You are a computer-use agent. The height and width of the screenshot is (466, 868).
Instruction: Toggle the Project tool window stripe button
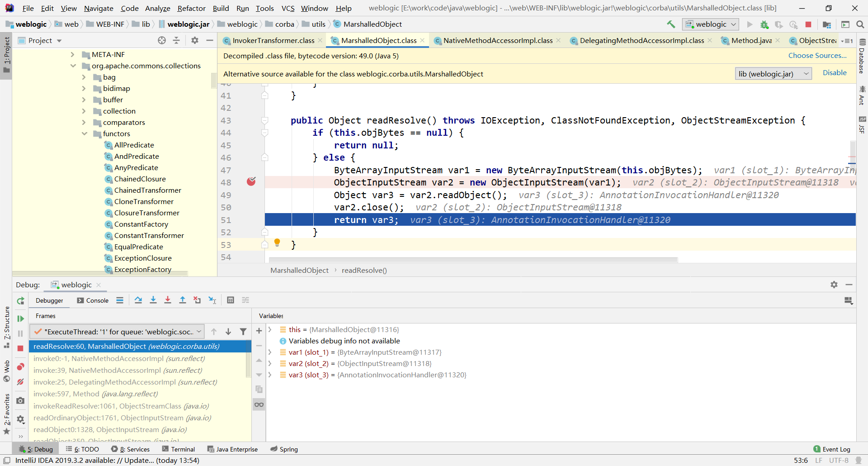pyautogui.click(x=6, y=56)
